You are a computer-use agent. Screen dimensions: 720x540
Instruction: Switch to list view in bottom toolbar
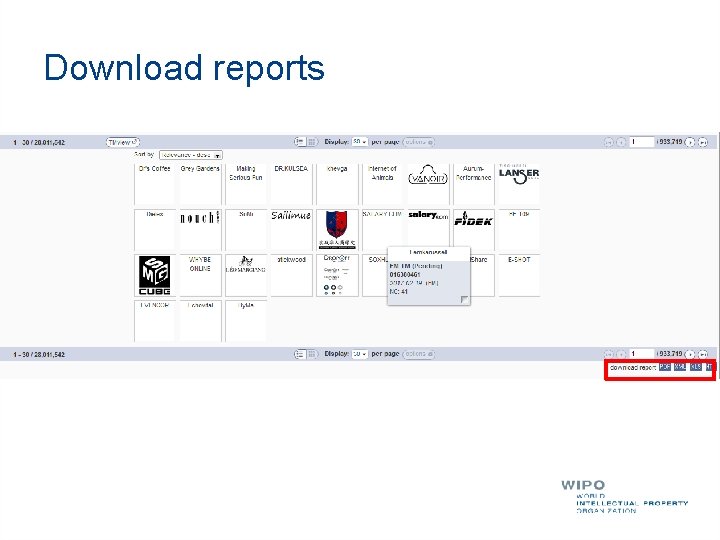pos(300,354)
